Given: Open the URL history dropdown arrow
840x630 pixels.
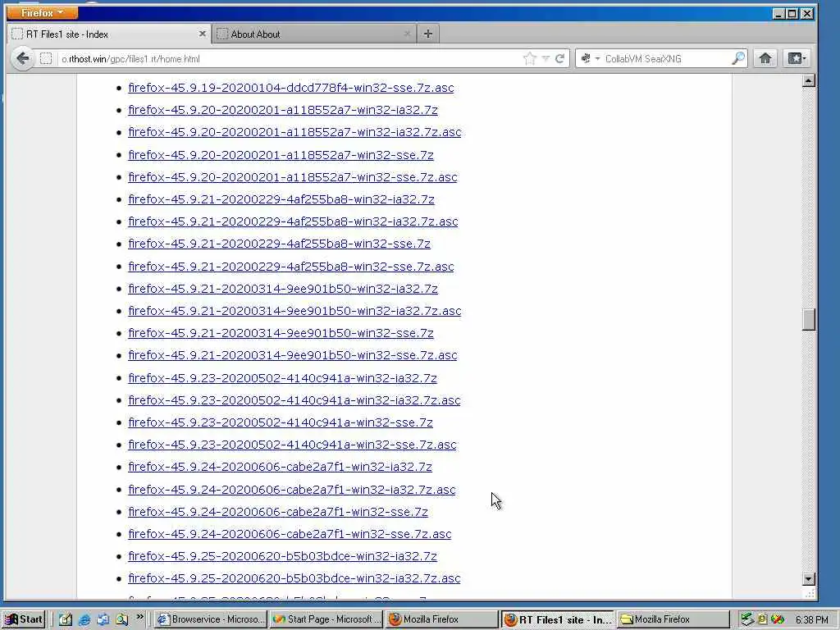Looking at the screenshot, I should click(x=546, y=58).
